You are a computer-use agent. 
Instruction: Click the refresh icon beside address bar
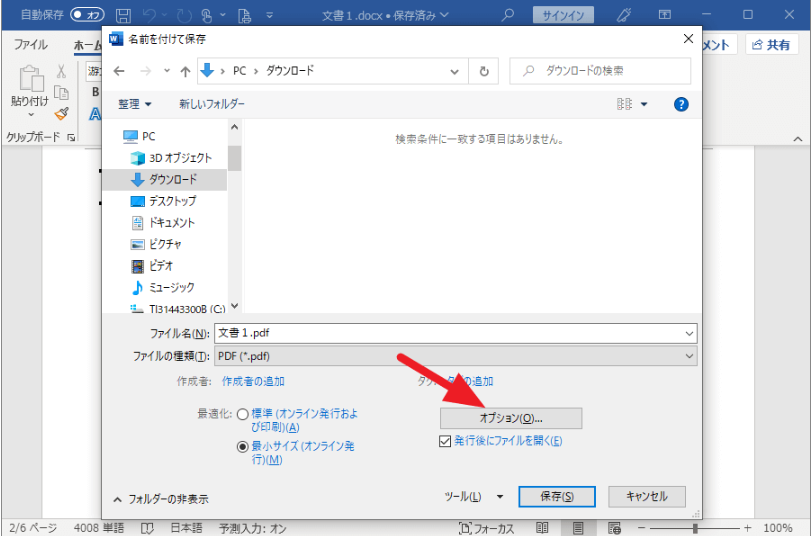[x=484, y=71]
